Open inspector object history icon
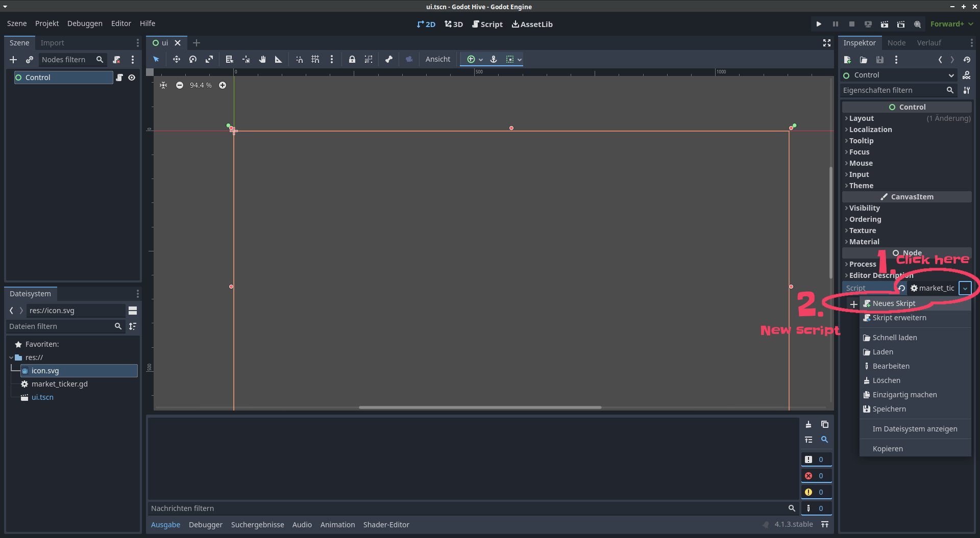This screenshot has height=538, width=980. pos(967,60)
